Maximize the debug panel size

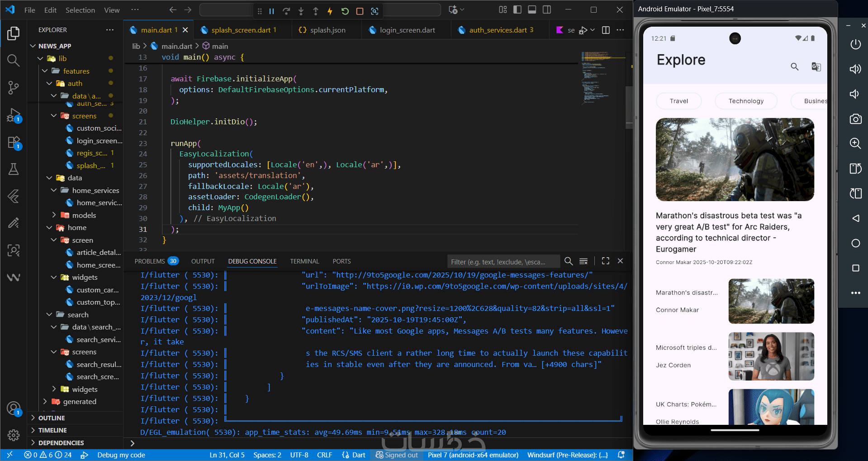[605, 261]
